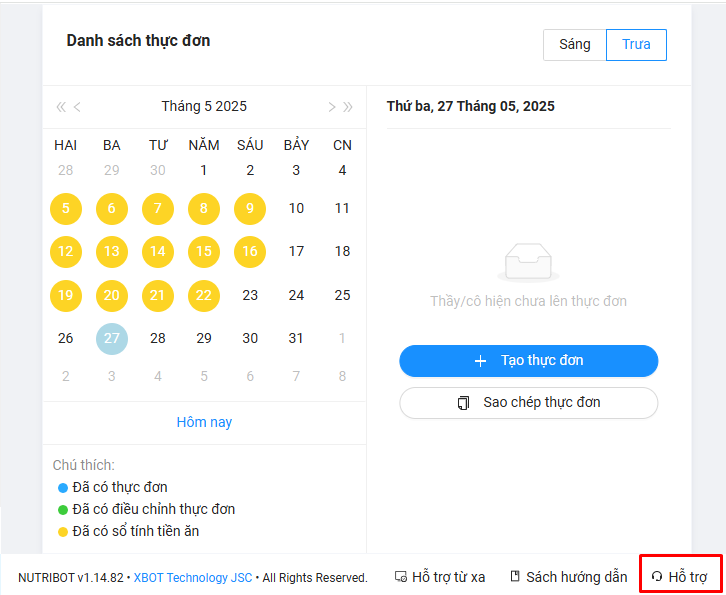Viewport: 726px width, 595px height.
Task: Advance calendar to next month
Action: click(331, 107)
